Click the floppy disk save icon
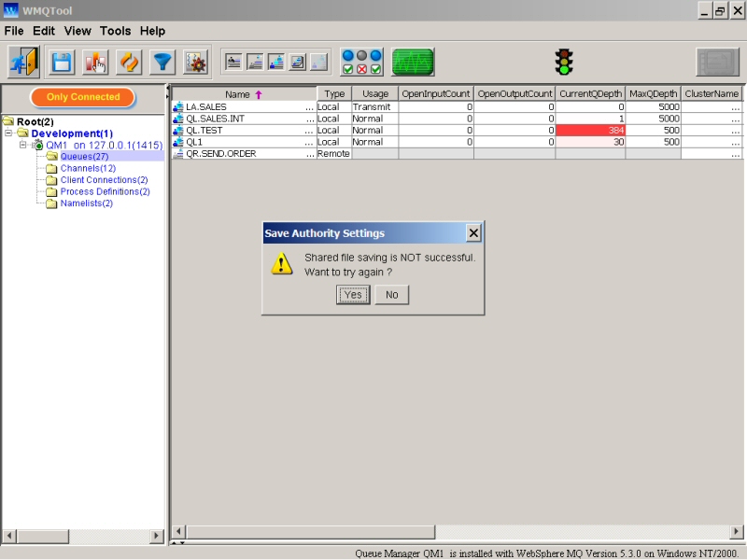Image resolution: width=747 pixels, height=560 pixels. pos(62,63)
